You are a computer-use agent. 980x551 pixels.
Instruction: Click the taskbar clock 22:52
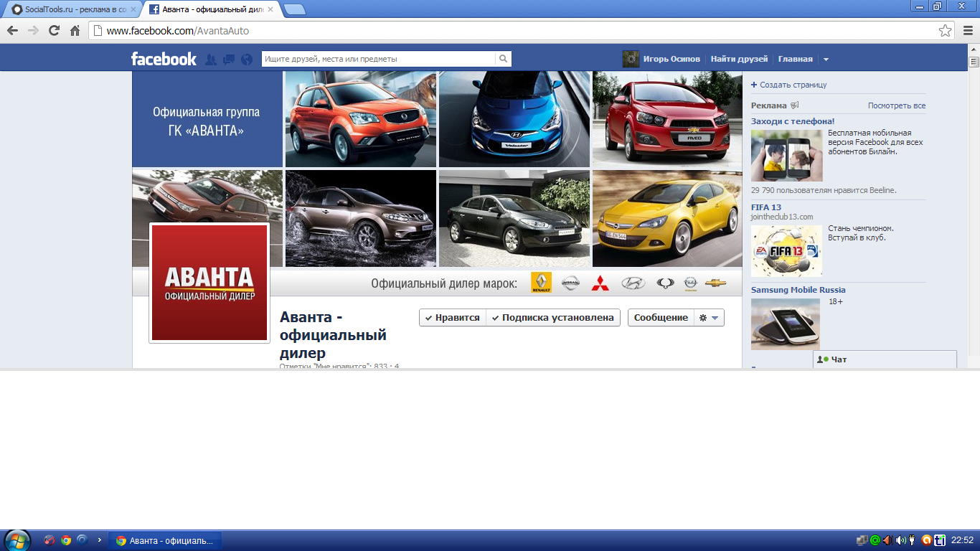point(962,540)
